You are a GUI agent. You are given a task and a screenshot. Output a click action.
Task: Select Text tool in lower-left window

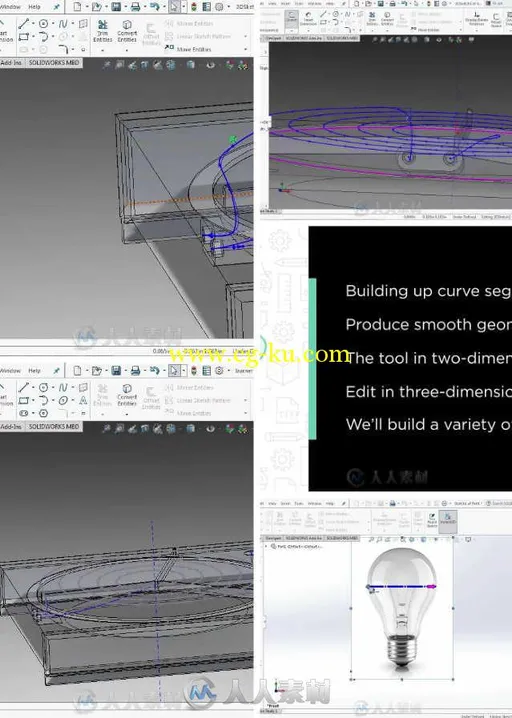click(83, 400)
